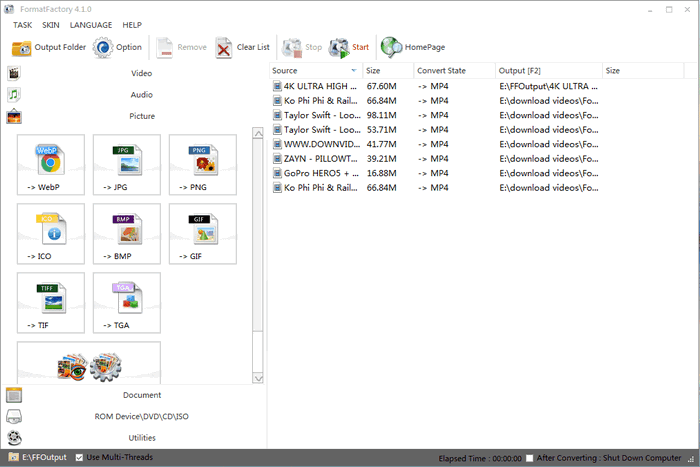Select the 98.11M Taylor Swift task row
Viewport: 700px width, 467px height.
[435, 115]
